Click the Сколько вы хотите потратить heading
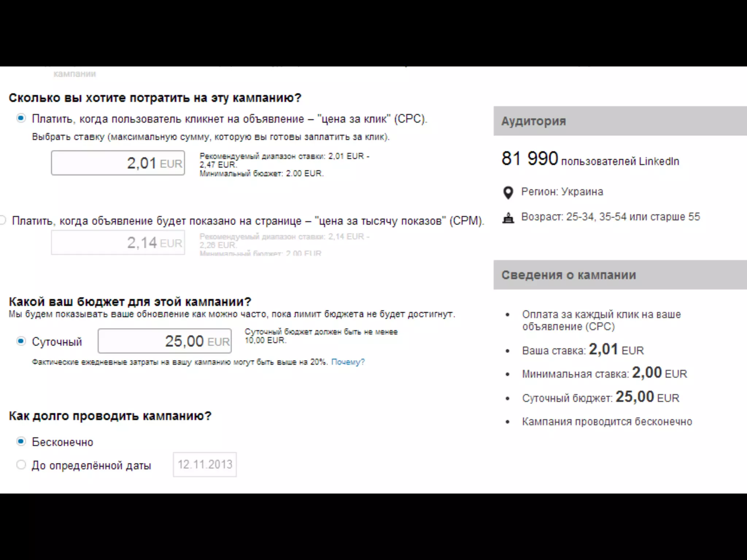This screenshot has width=747, height=560. (155, 98)
